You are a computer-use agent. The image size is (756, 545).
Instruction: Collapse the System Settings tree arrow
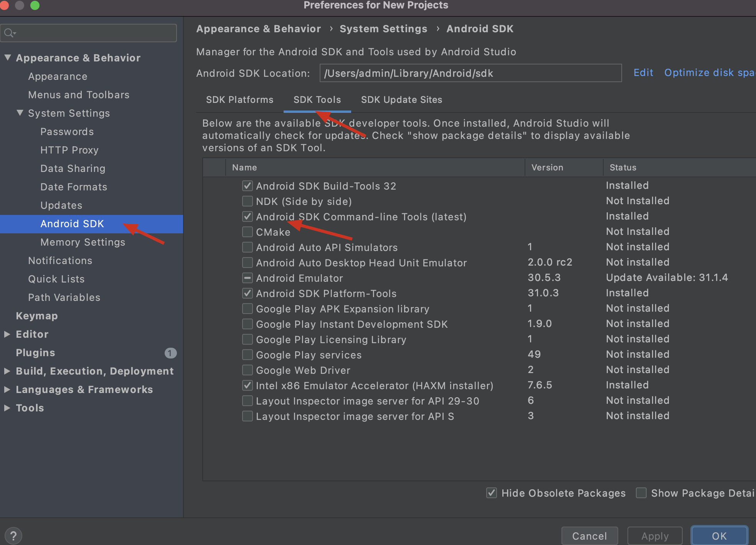[20, 113]
